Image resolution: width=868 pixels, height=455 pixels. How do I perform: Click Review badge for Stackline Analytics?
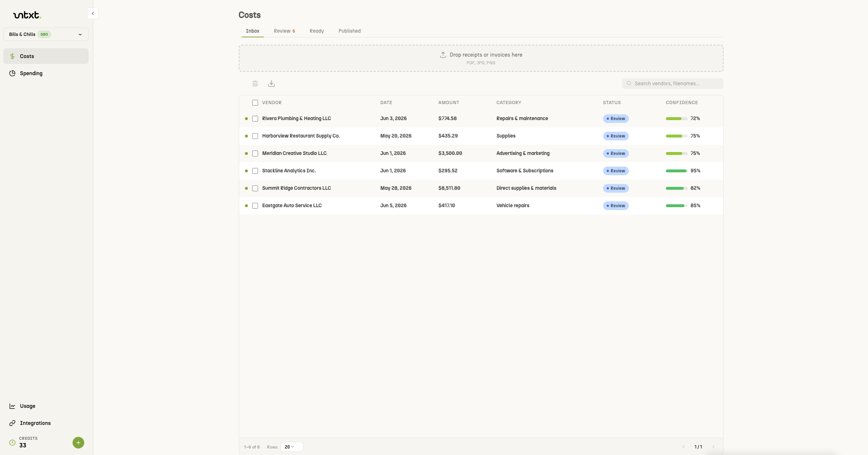tap(616, 171)
